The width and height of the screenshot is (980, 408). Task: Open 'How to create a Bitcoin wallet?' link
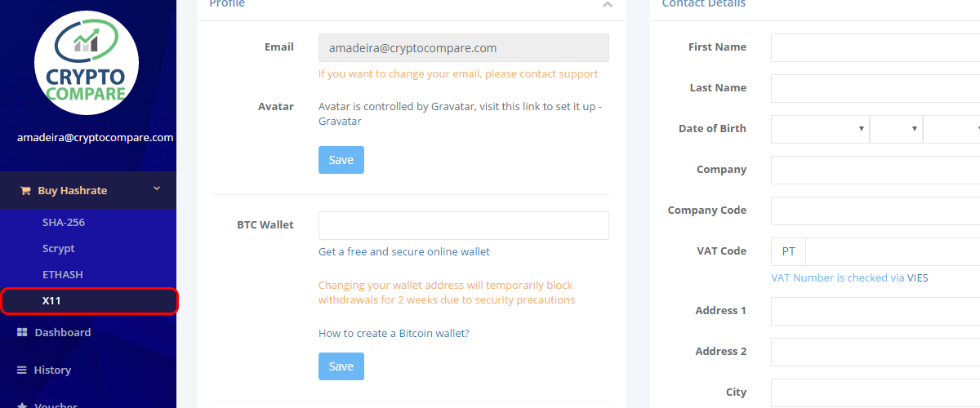pyautogui.click(x=394, y=333)
